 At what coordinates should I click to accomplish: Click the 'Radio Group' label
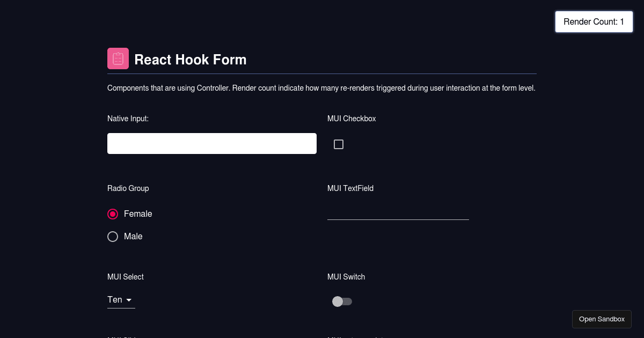click(128, 188)
